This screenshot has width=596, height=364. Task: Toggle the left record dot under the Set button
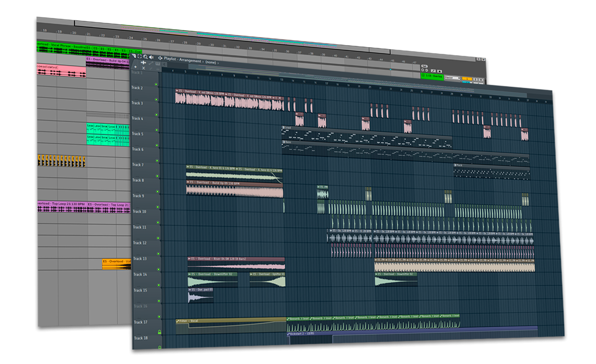[423, 70]
